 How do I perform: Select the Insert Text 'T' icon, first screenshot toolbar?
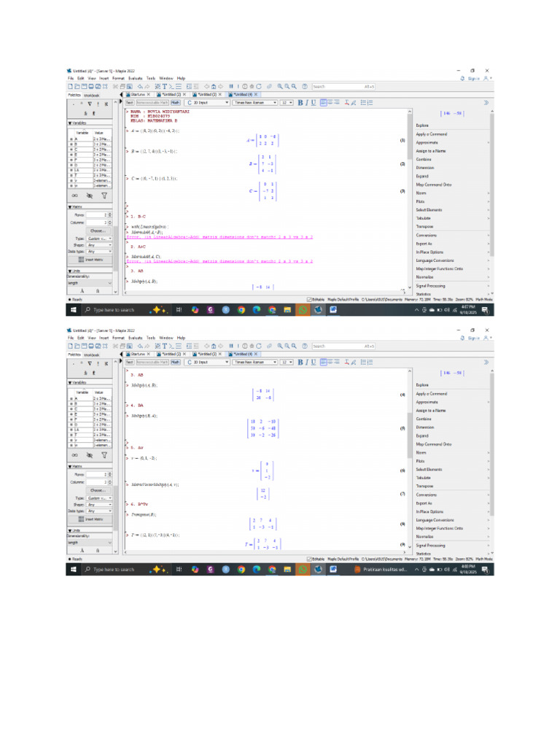(x=165, y=87)
